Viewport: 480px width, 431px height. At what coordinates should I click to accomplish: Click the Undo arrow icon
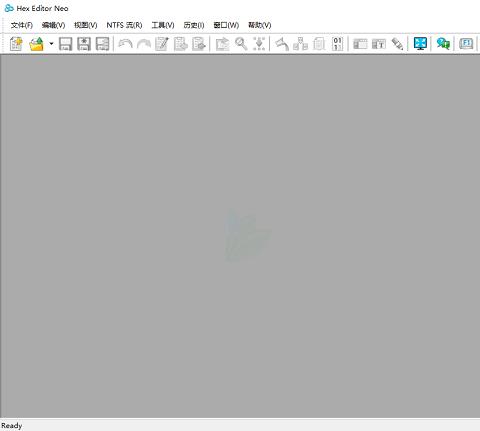coord(125,44)
